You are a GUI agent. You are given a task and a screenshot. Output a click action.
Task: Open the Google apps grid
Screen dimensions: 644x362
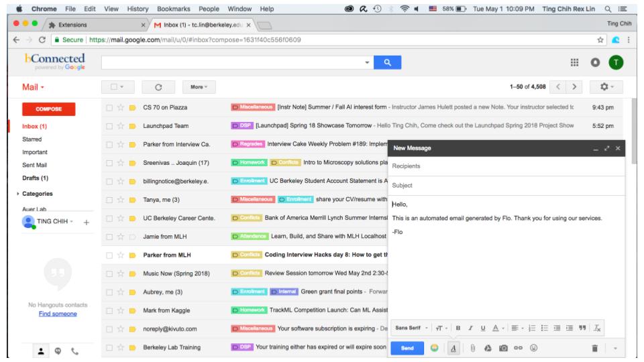coord(575,62)
